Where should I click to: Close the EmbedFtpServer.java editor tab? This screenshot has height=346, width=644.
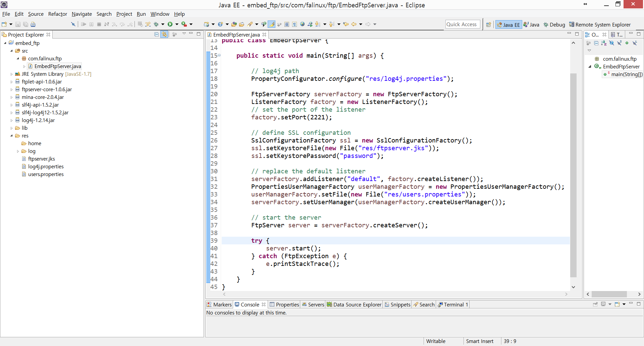pyautogui.click(x=264, y=35)
